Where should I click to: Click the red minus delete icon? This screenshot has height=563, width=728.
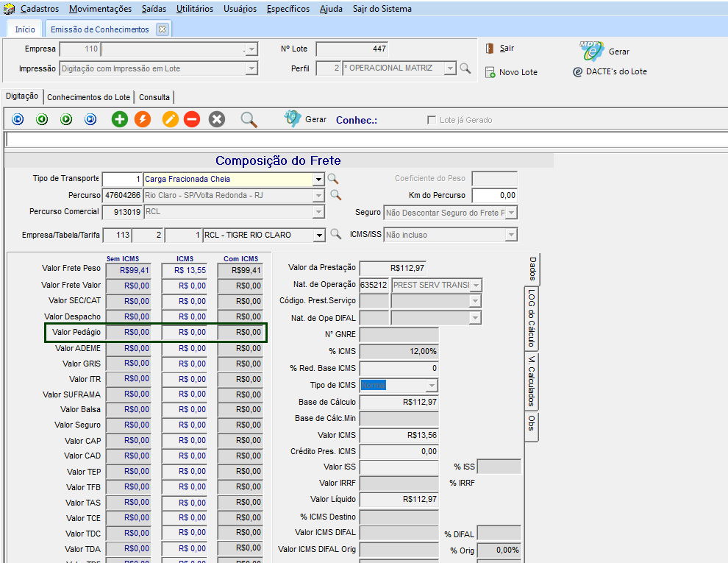192,119
